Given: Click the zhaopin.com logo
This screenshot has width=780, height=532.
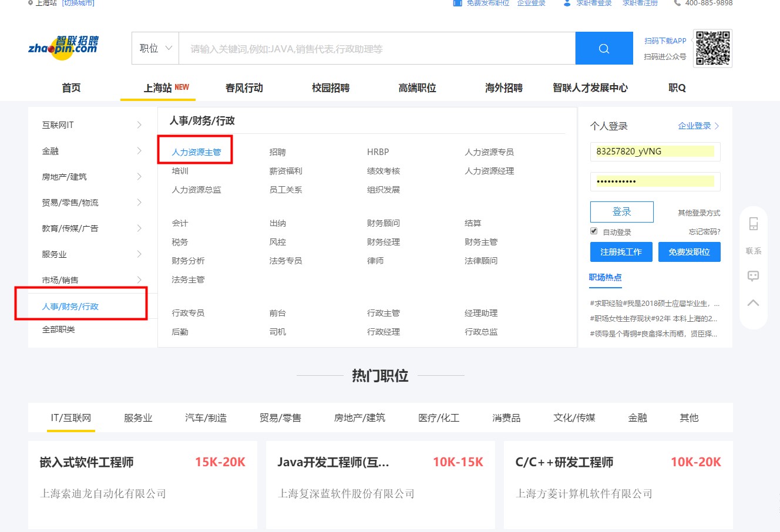Looking at the screenshot, I should coord(63,47).
